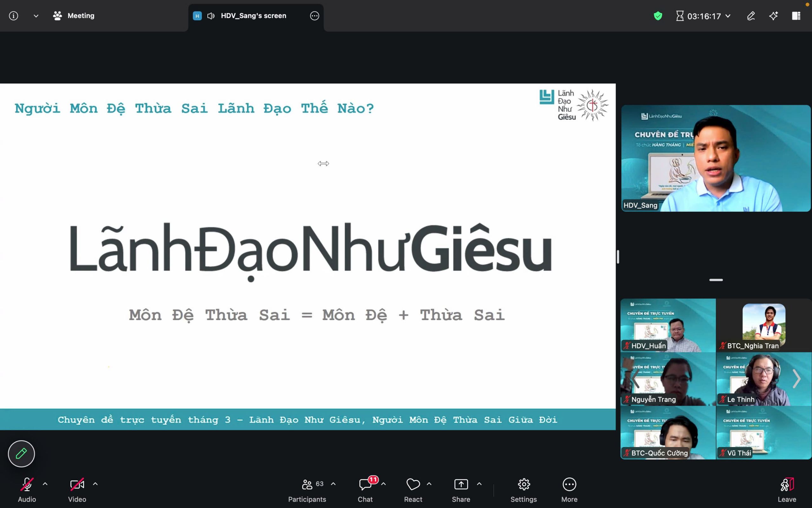
Task: Expand video options arrow
Action: click(x=95, y=484)
